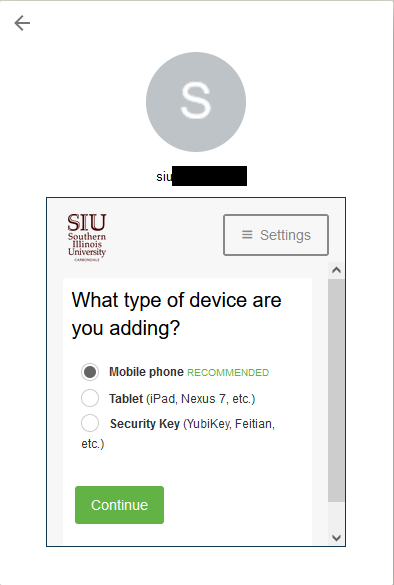
Task: Open the Settings menu button
Action: (276, 235)
